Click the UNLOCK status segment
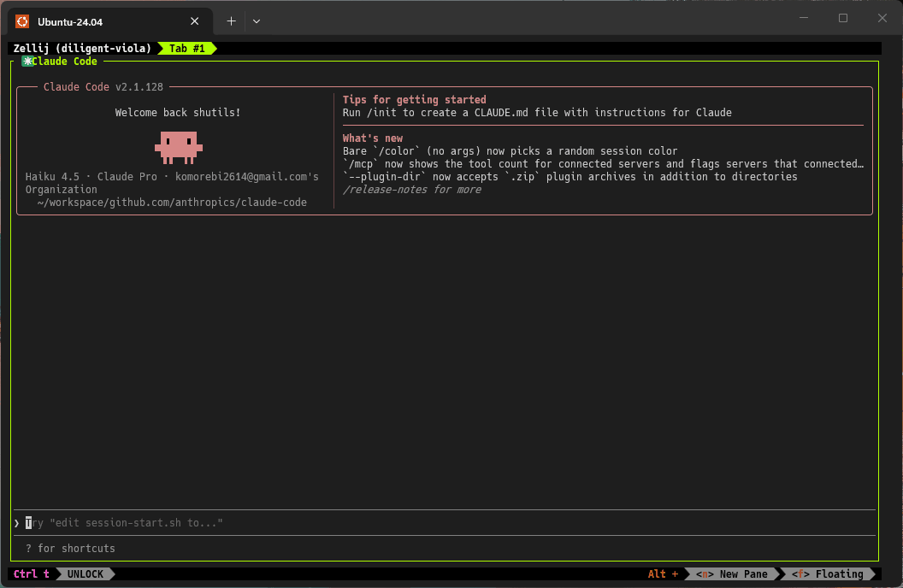The width and height of the screenshot is (903, 588). [86, 574]
